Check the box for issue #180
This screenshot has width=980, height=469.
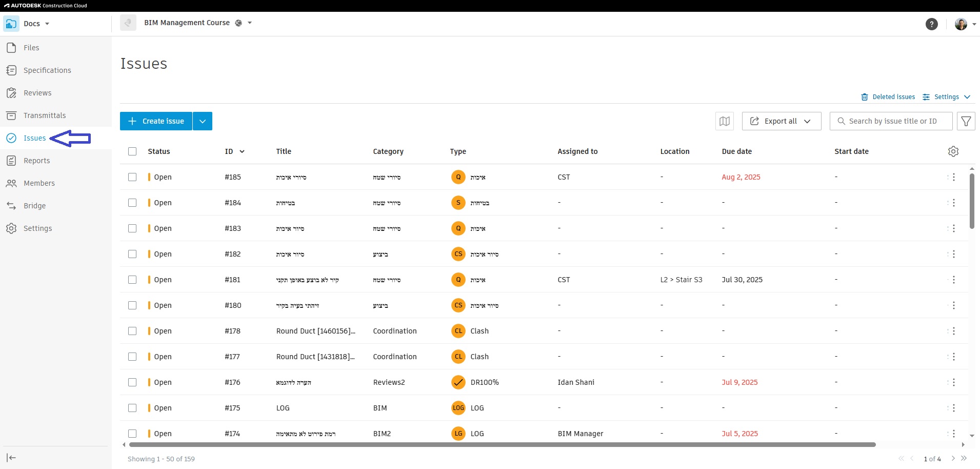coord(132,305)
